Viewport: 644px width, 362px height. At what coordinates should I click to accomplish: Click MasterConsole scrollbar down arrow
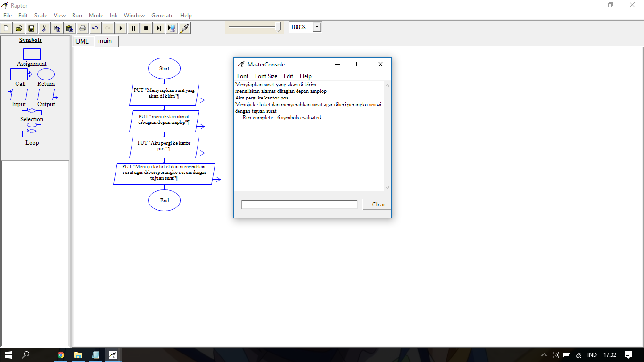click(x=388, y=188)
